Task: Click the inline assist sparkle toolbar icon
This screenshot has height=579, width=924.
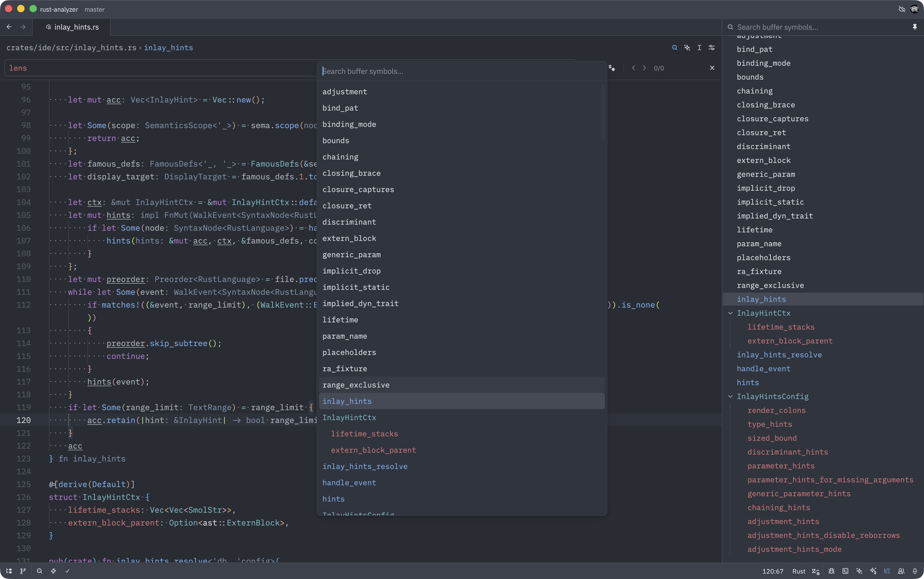Action: click(x=687, y=48)
